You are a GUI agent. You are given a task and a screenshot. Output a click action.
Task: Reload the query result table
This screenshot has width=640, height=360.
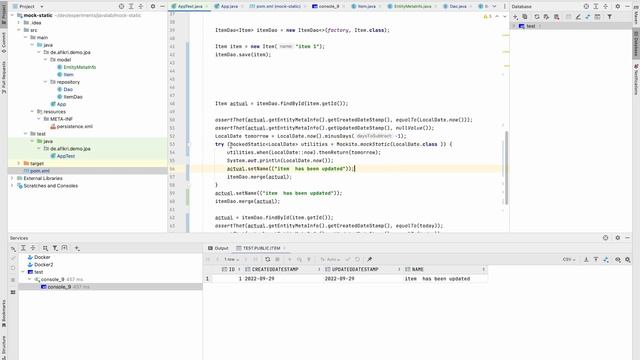click(267, 260)
